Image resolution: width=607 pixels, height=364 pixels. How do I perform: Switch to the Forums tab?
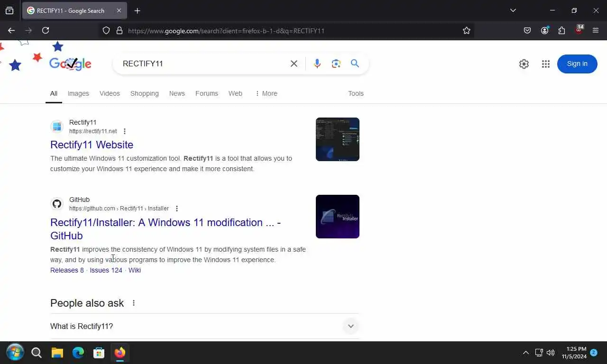pos(207,93)
